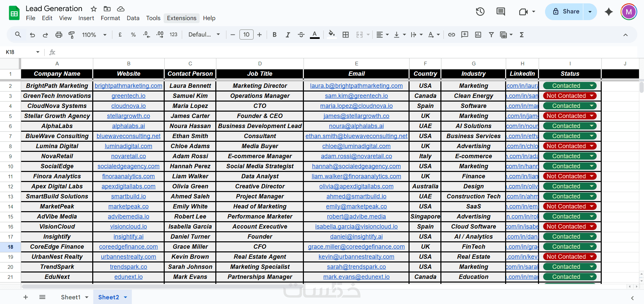Viewport: 644px width, 304px height.
Task: Open the Gemini sparkle assistant
Action: click(x=609, y=12)
